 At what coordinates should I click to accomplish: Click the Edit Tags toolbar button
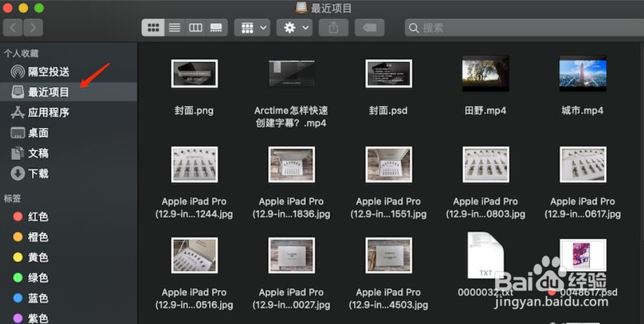[x=369, y=28]
